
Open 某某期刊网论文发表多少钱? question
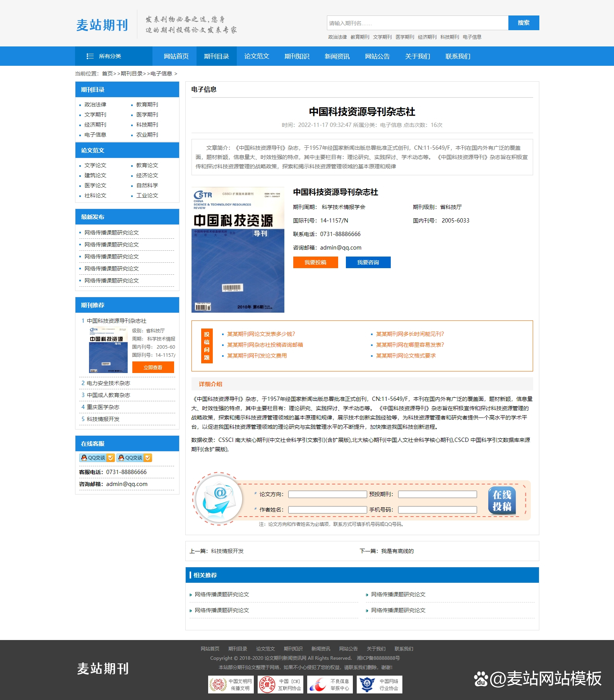pos(261,334)
